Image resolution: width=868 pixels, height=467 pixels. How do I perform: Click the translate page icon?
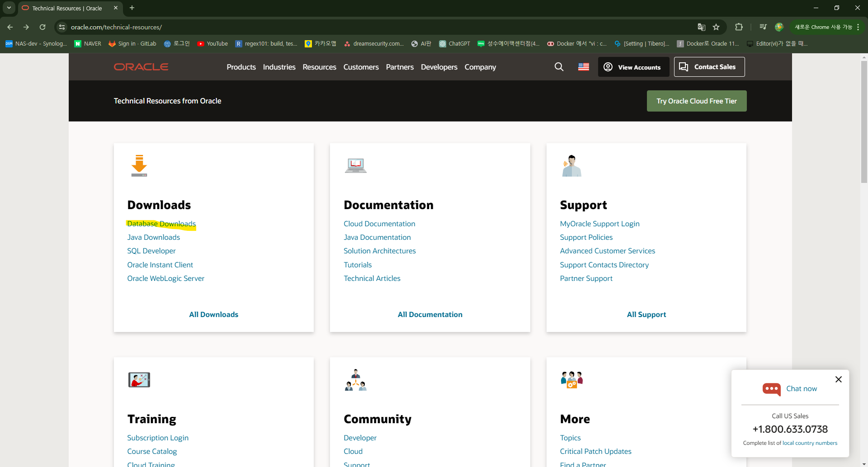tap(701, 27)
